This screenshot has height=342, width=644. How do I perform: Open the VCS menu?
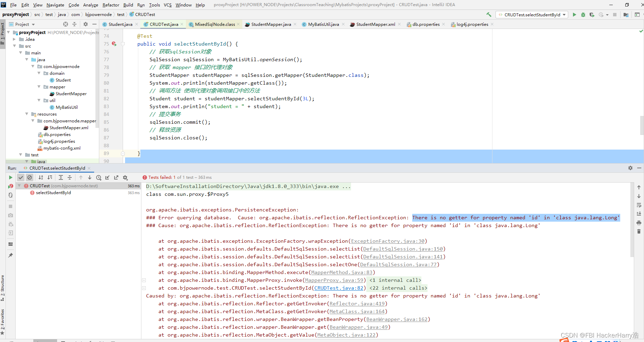tap(168, 5)
